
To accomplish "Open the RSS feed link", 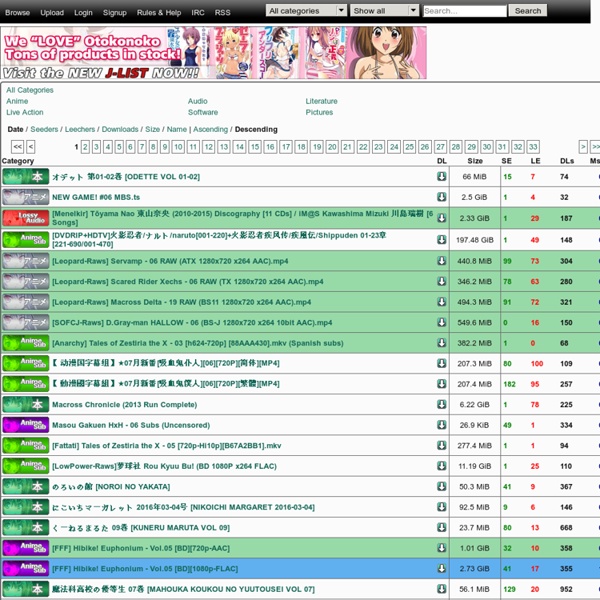I will (x=222, y=13).
